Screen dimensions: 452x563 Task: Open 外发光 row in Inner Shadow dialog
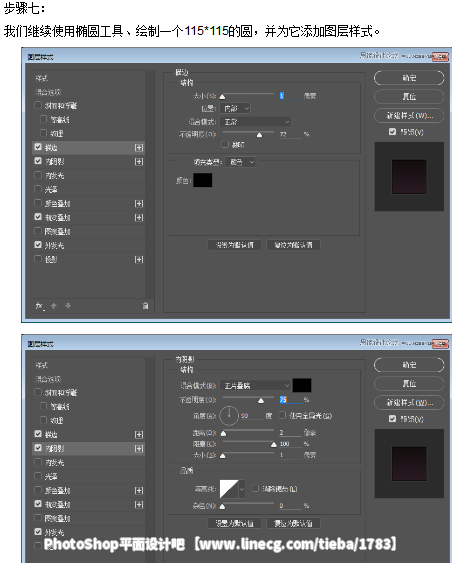click(88, 532)
